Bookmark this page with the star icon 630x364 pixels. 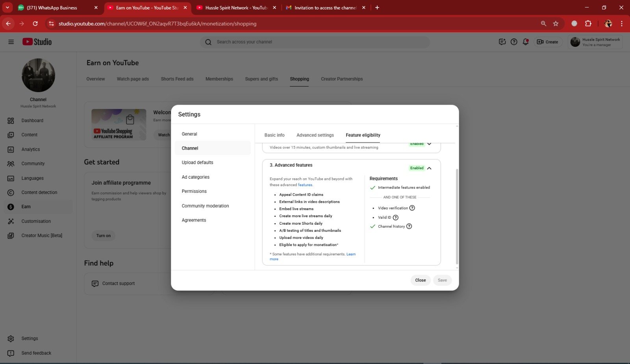pyautogui.click(x=556, y=24)
